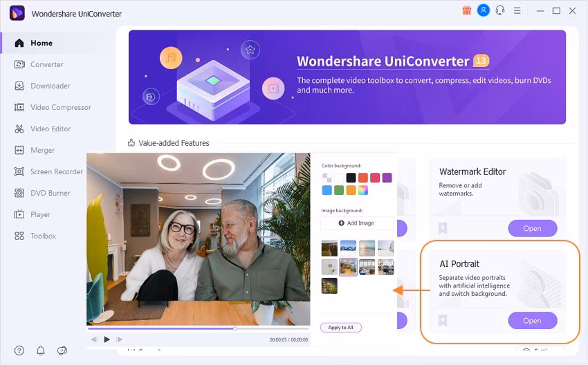
Task: Open the notifications bell icon
Action: [41, 350]
